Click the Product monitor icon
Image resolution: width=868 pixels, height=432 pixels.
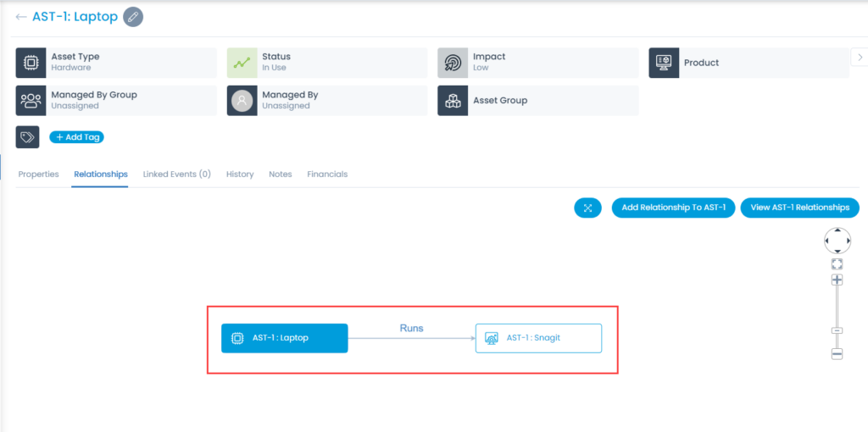tap(664, 63)
